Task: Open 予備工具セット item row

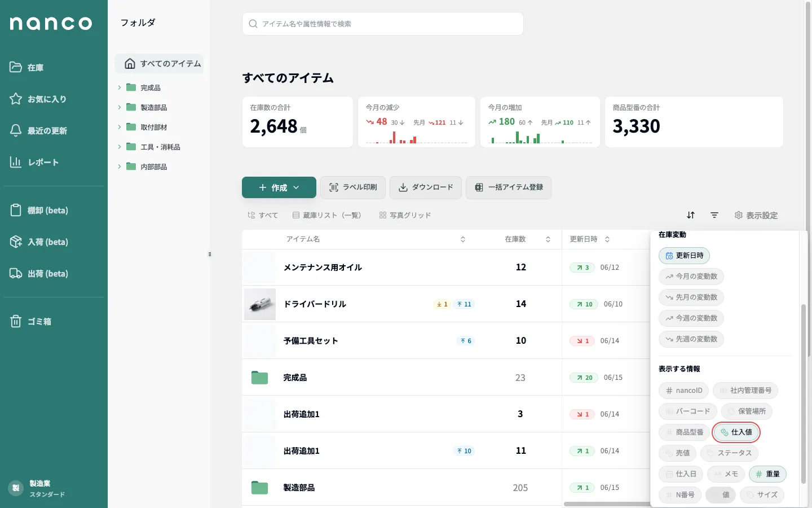Action: 445,341
